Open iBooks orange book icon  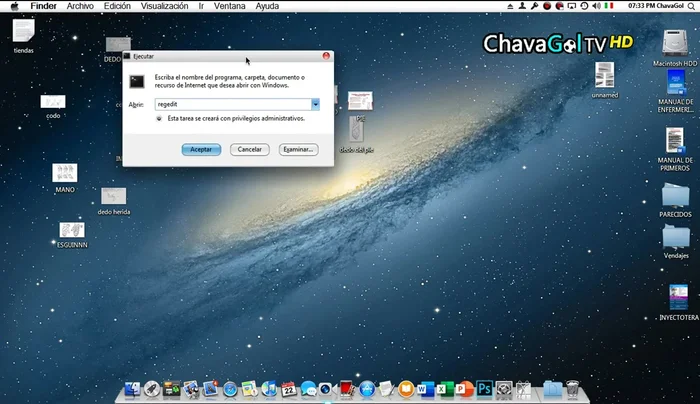(x=406, y=389)
